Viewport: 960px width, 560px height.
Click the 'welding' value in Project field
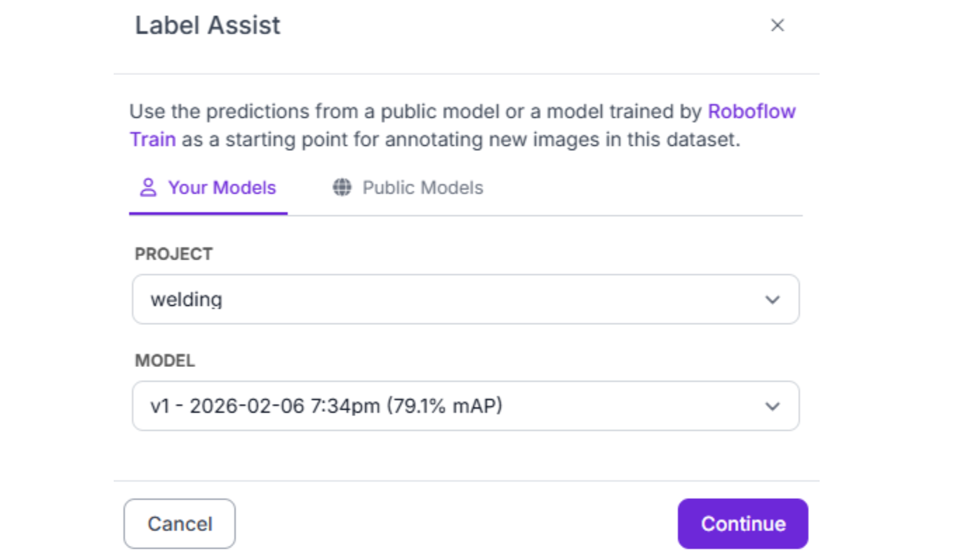tap(186, 300)
